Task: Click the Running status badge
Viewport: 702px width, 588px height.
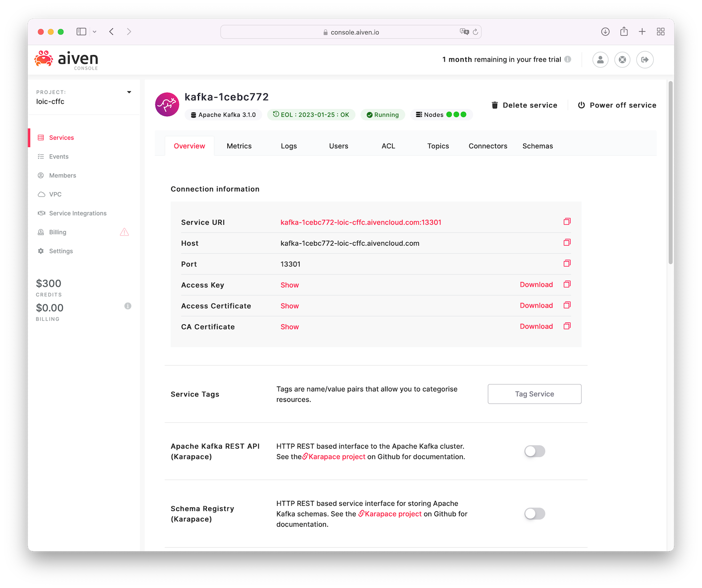Action: point(383,115)
